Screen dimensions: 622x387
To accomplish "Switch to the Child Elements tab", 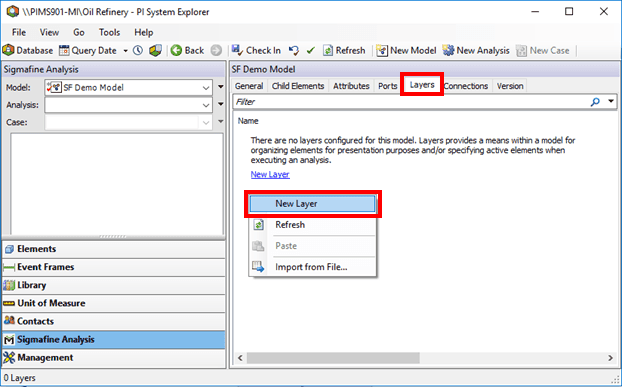I will point(298,86).
